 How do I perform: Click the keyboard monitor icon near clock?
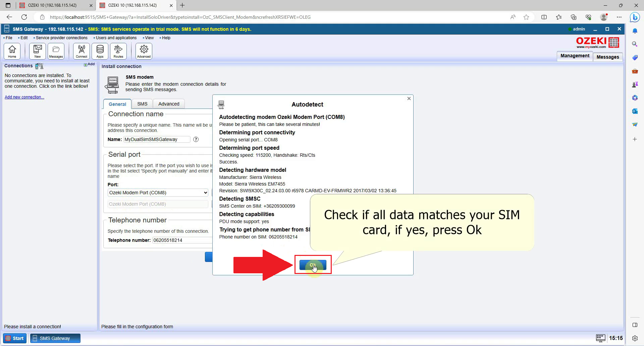click(600, 338)
